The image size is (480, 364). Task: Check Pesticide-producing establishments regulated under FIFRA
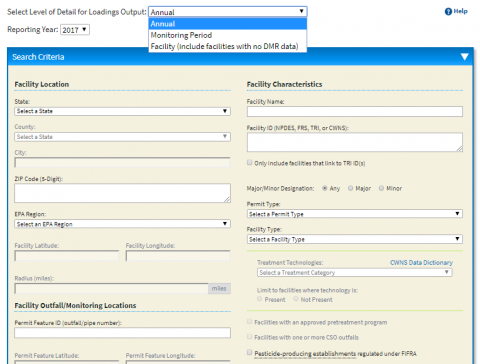249,352
